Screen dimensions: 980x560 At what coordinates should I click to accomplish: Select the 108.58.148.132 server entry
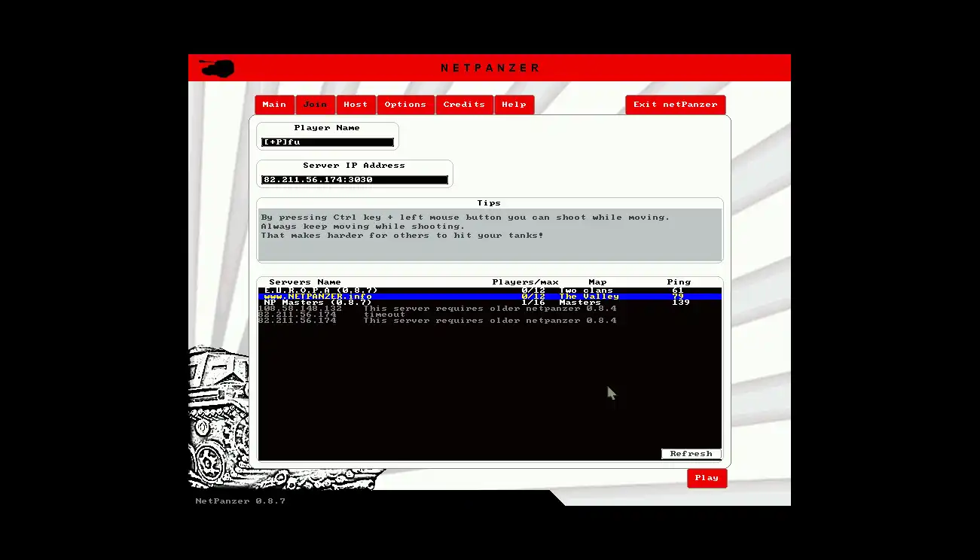(x=490, y=309)
